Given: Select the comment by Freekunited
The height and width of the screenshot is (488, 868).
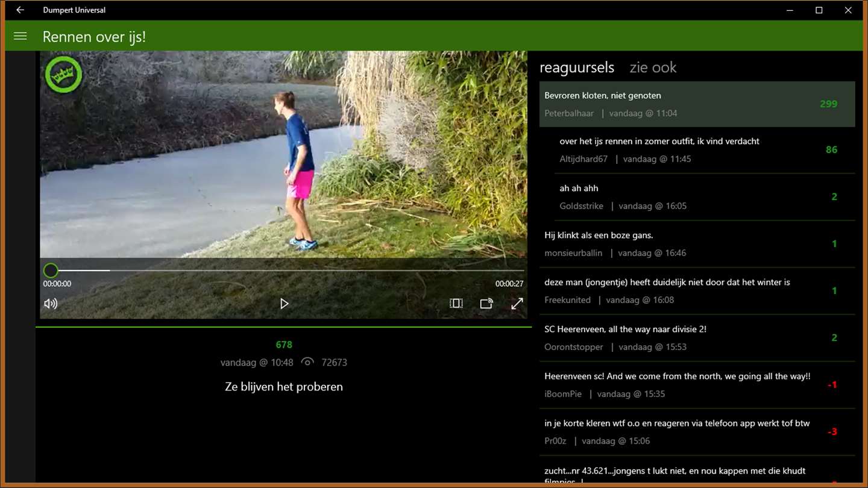Looking at the screenshot, I should pos(697,291).
